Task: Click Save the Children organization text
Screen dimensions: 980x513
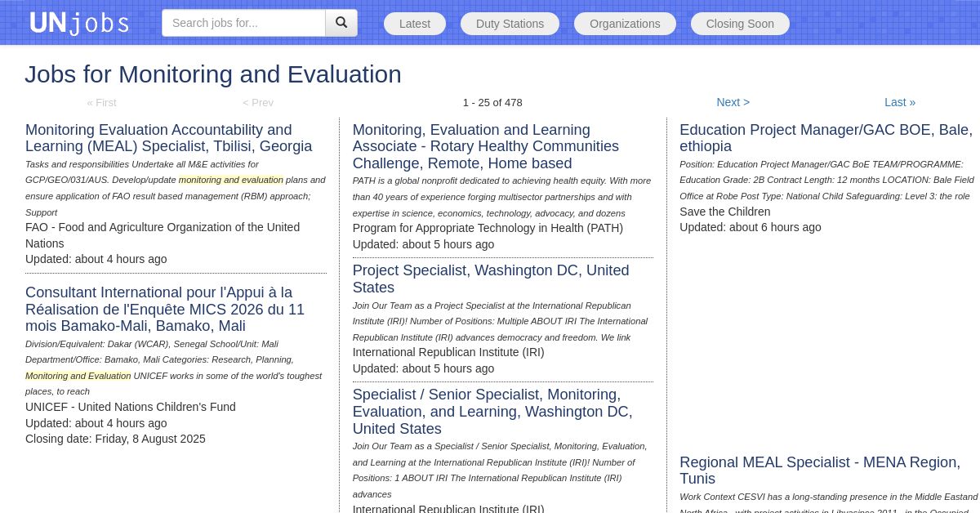Action: (725, 212)
